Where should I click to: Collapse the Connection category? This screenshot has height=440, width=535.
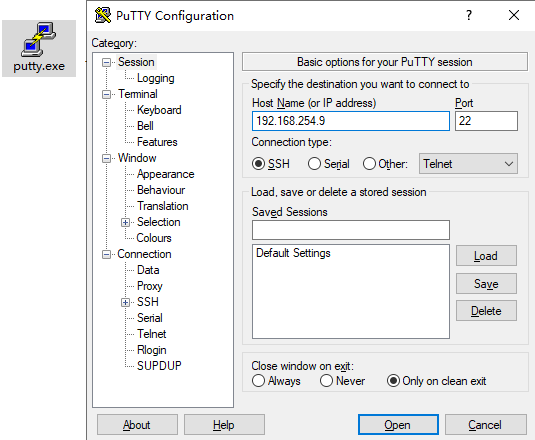pos(106,254)
